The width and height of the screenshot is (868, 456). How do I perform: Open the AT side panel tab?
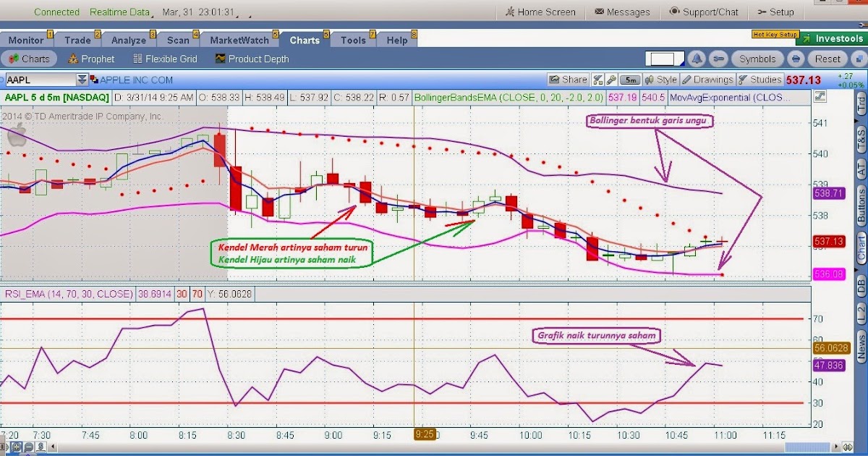(861, 169)
